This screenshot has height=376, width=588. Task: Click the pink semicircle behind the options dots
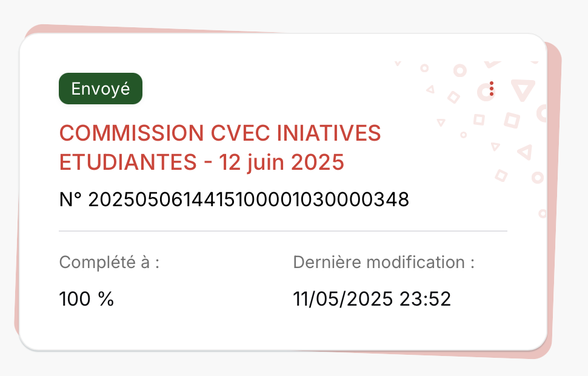[x=483, y=92]
